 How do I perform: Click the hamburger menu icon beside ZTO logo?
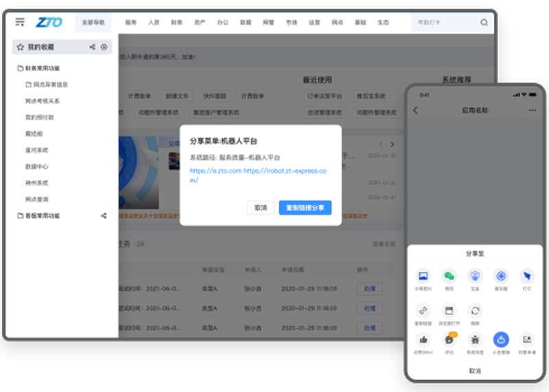click(x=20, y=22)
